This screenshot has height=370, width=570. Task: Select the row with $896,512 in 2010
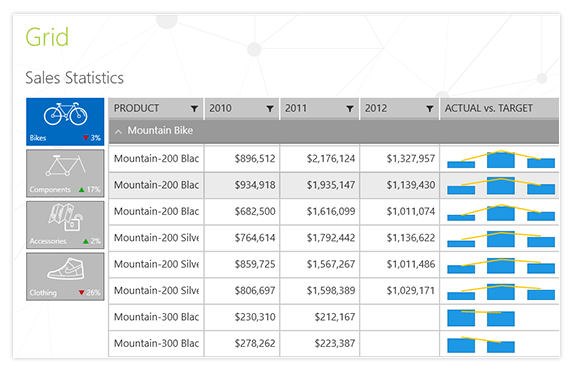pyautogui.click(x=334, y=158)
